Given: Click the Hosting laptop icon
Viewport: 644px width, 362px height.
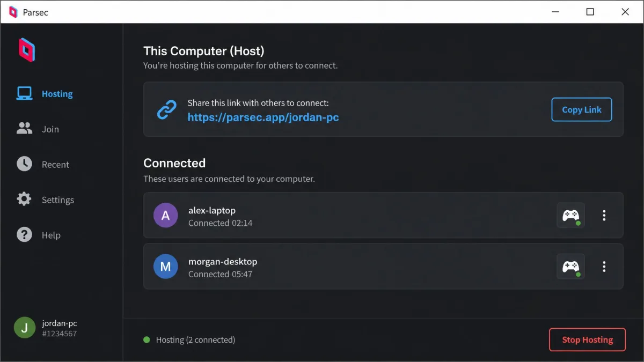Looking at the screenshot, I should (x=24, y=94).
